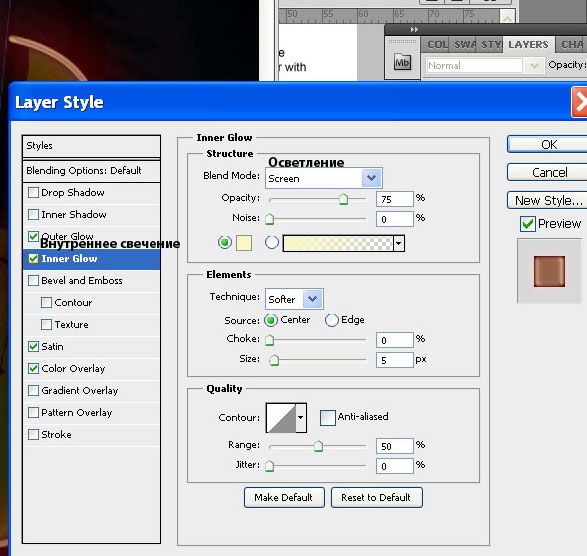Screen dimensions: 587x556
Task: Click the Jitter value input field
Action: click(x=395, y=466)
